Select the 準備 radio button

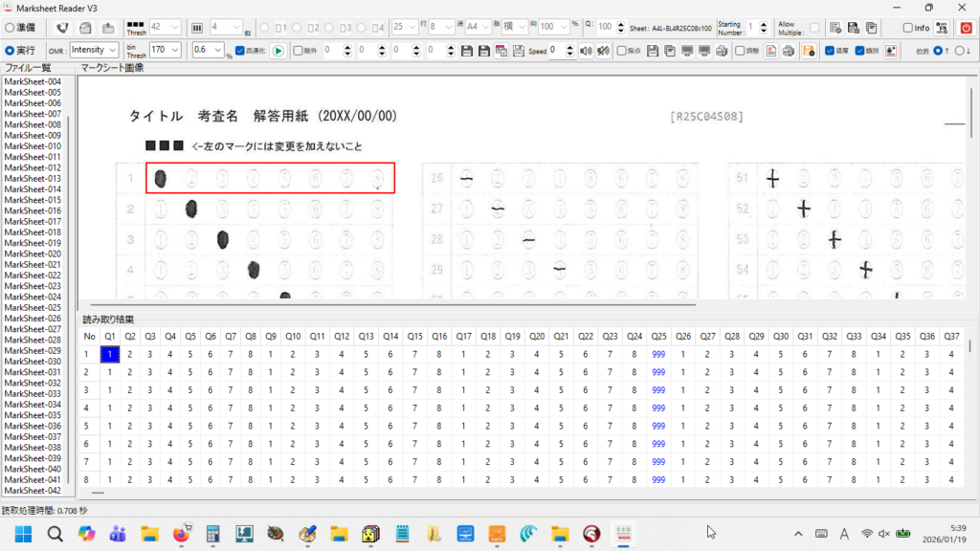click(x=9, y=28)
